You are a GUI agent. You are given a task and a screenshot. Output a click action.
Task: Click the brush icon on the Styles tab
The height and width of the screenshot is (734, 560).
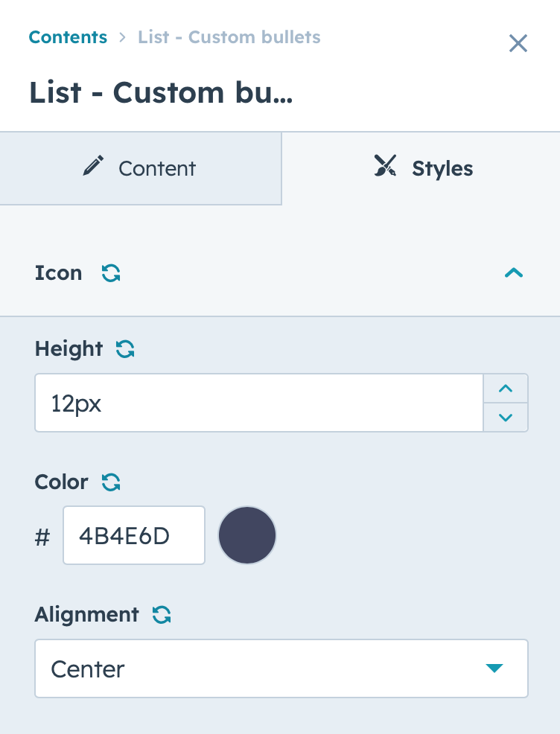click(x=385, y=166)
